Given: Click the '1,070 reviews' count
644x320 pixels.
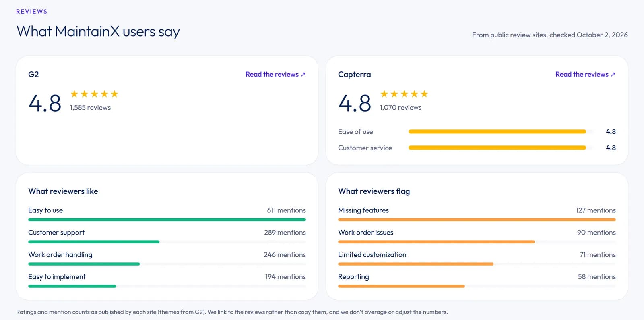Looking at the screenshot, I should tap(400, 108).
